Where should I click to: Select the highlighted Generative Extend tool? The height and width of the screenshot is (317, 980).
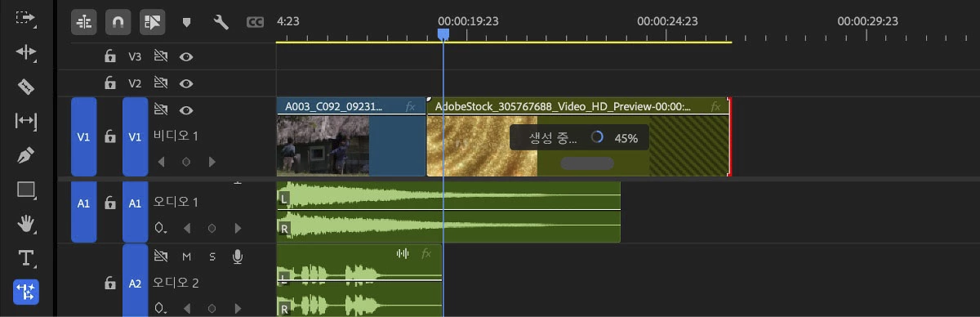tap(26, 292)
